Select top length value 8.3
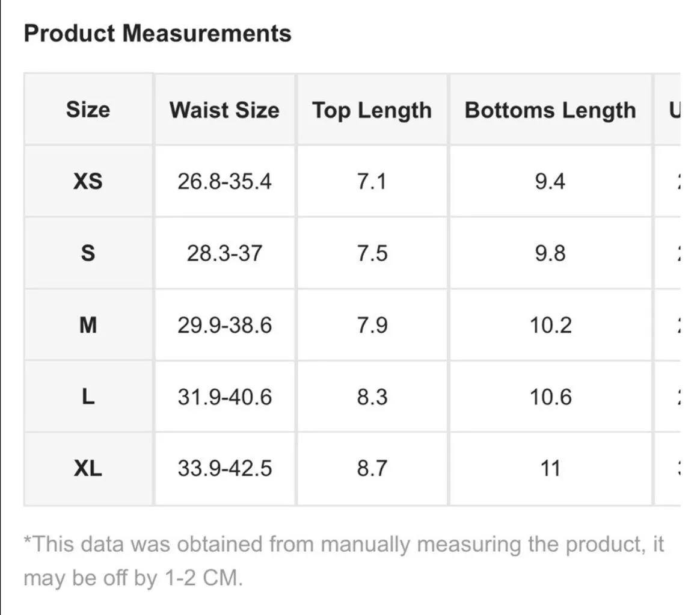The height and width of the screenshot is (615, 700). pos(372,397)
